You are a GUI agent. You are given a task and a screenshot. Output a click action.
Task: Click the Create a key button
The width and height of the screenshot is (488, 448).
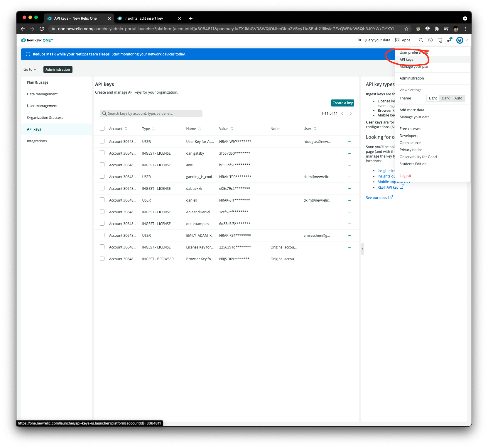(x=342, y=103)
